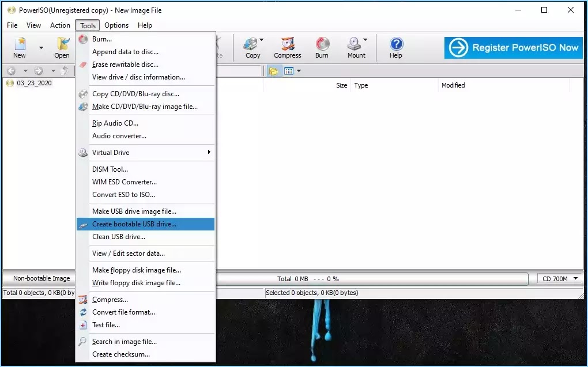The height and width of the screenshot is (367, 588).
Task: Open the CD 700M media size dropdown
Action: (x=560, y=278)
